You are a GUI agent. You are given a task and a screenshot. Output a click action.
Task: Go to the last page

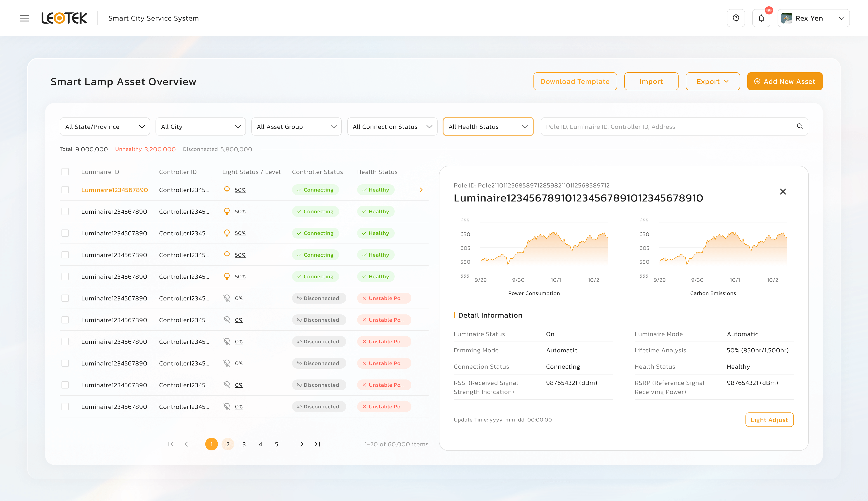317,444
